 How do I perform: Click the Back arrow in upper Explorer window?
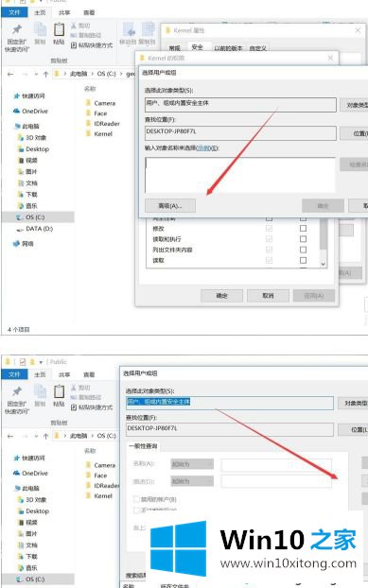(x=10, y=75)
